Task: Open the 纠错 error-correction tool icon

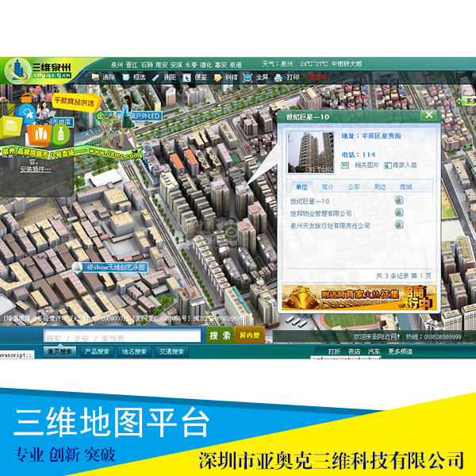Action: click(x=217, y=78)
